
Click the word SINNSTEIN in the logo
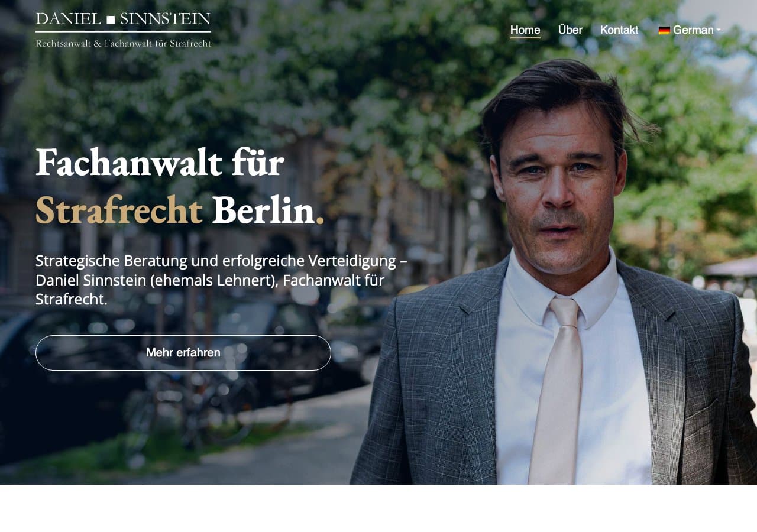point(166,19)
